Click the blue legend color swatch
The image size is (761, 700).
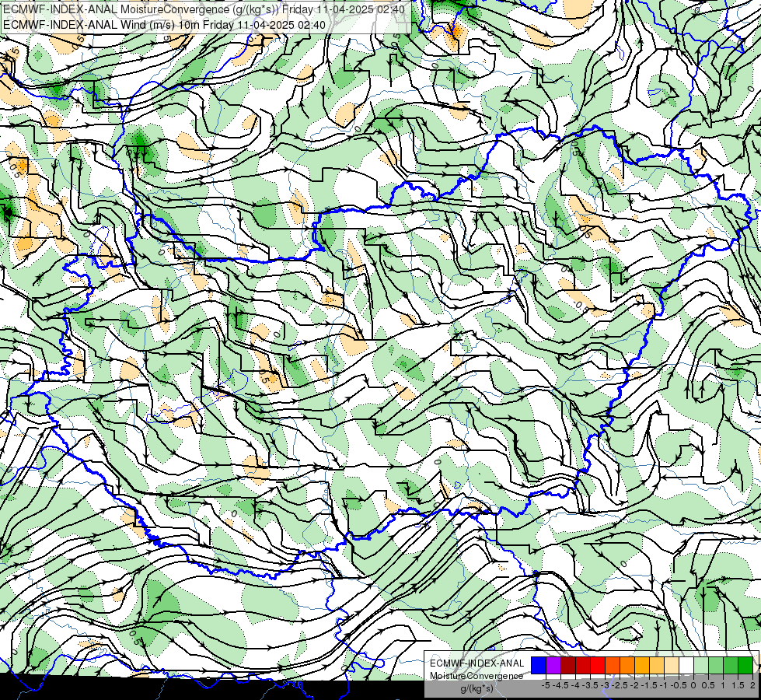(x=539, y=665)
